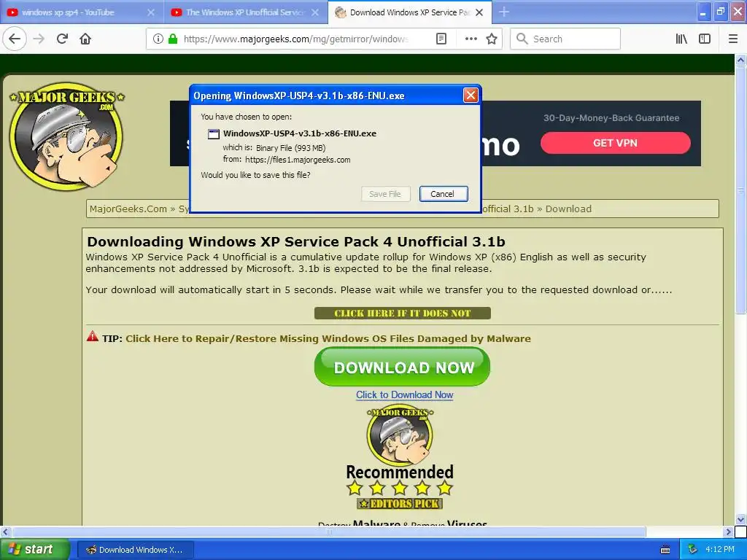The width and height of the screenshot is (747, 560).
Task: Click the '30-Day-Money-Back Guarantee' ad text
Action: click(x=611, y=118)
